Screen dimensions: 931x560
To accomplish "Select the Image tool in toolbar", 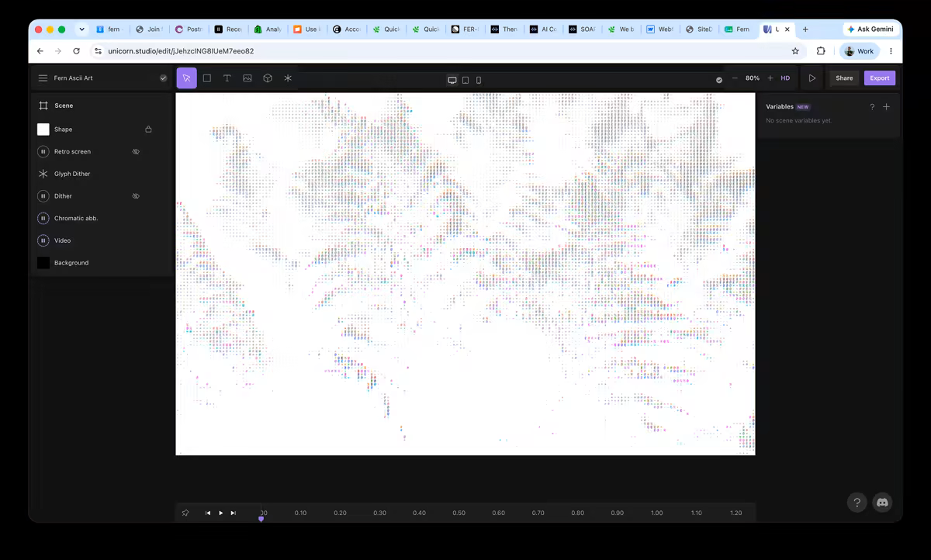I will point(247,78).
